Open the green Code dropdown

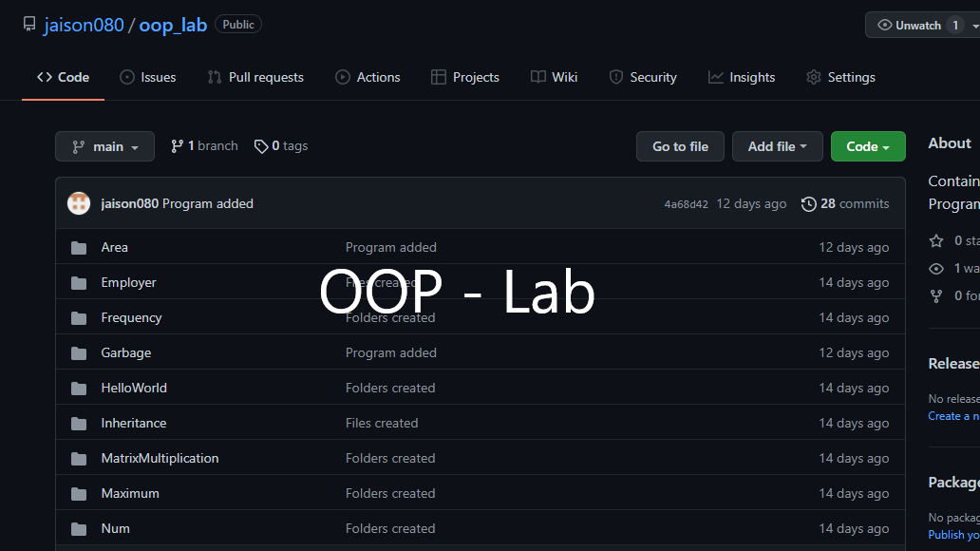[x=867, y=146]
